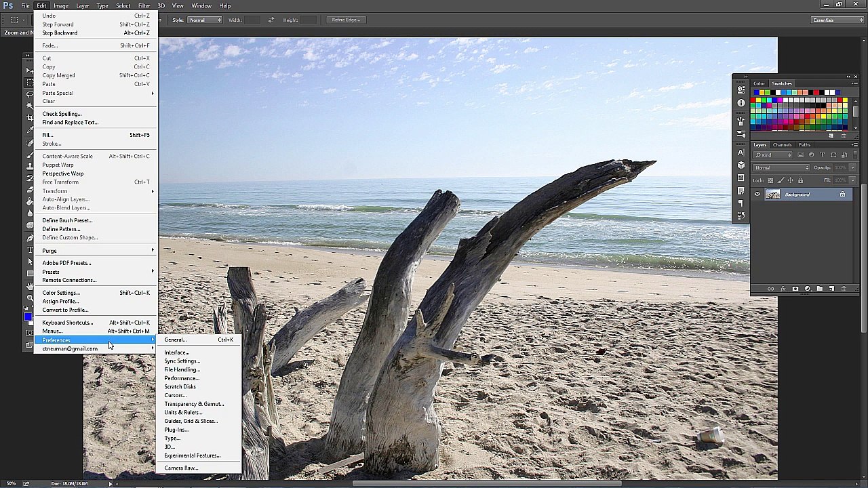Filter layers by shape layers icon
Image resolution: width=868 pixels, height=488 pixels.
833,155
